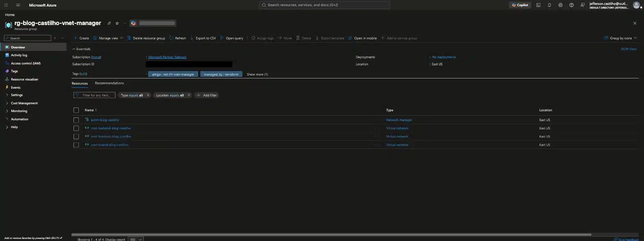Screen dimensions: 644x241
Task: Select the Resources tab
Action: (80, 83)
